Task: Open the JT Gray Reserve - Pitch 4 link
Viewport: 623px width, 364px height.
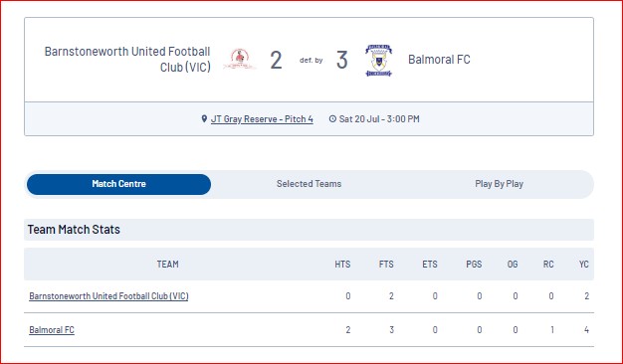Action: (x=262, y=119)
